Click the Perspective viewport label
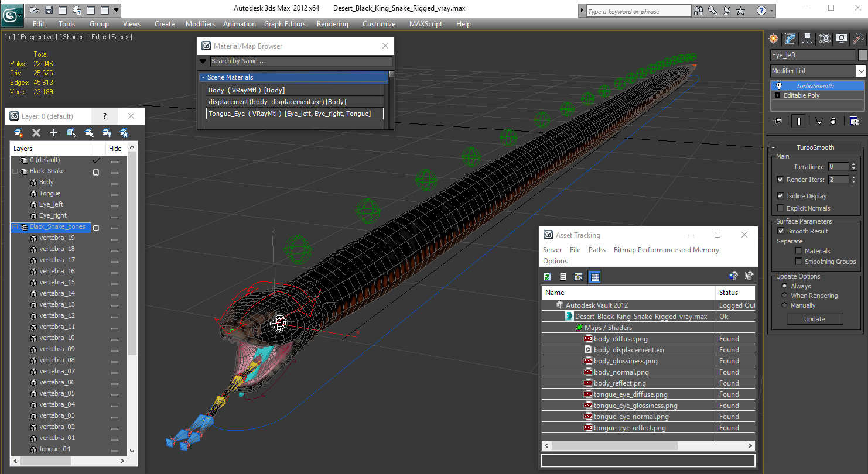This screenshot has height=474, width=868. 37,37
